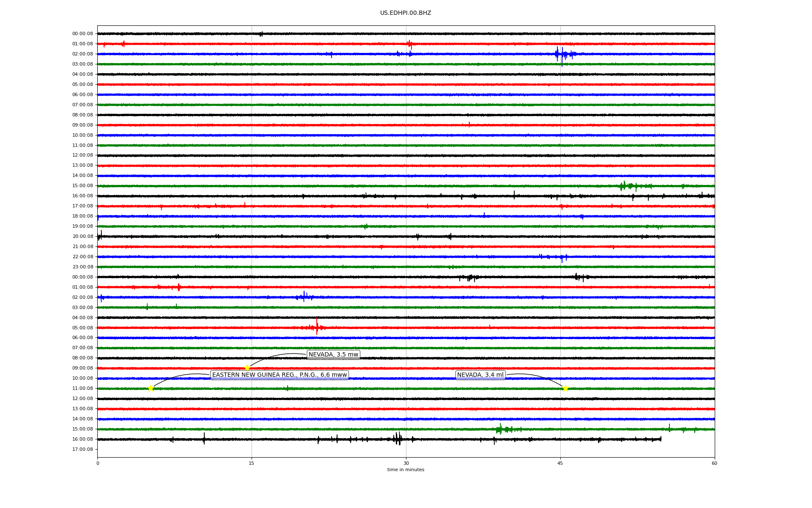Click the green burst in first 15:00:08 trace

pyautogui.click(x=625, y=186)
